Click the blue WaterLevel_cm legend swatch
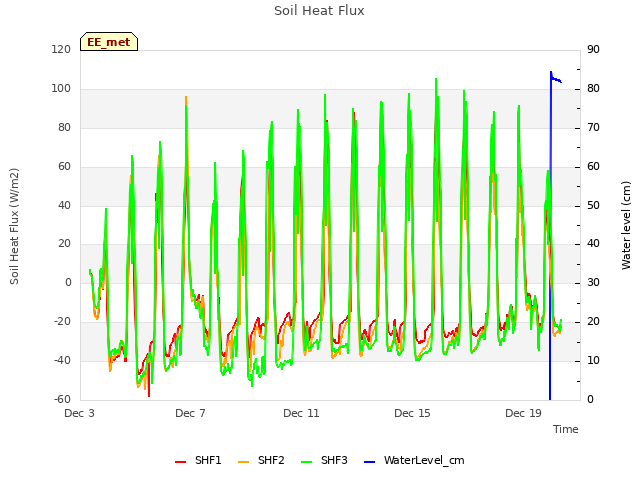 (369, 462)
